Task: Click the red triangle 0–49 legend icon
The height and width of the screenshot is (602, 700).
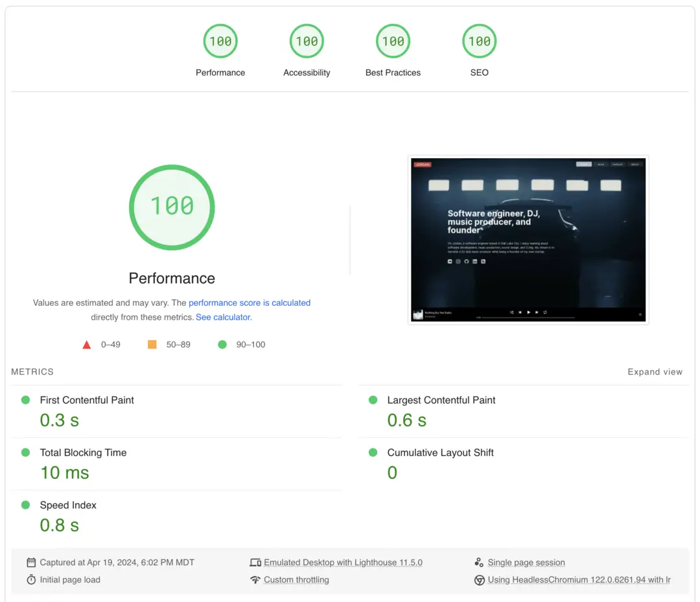Action: (x=87, y=345)
